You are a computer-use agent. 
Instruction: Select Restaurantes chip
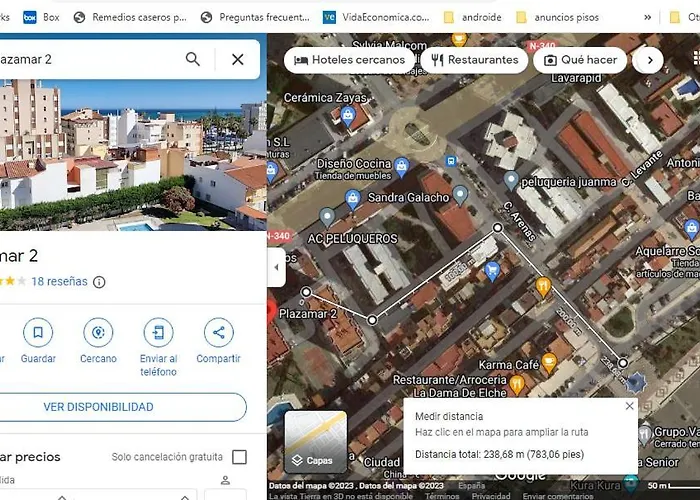tap(475, 60)
